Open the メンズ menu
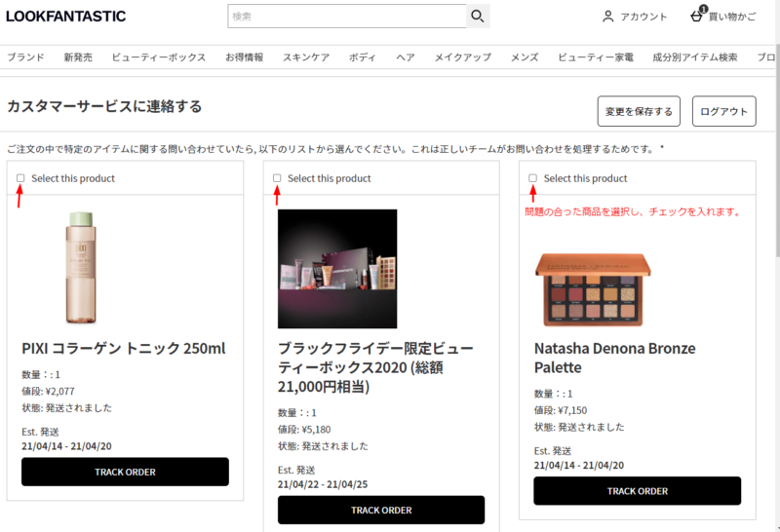Screen dimensions: 780x532 coord(525,57)
